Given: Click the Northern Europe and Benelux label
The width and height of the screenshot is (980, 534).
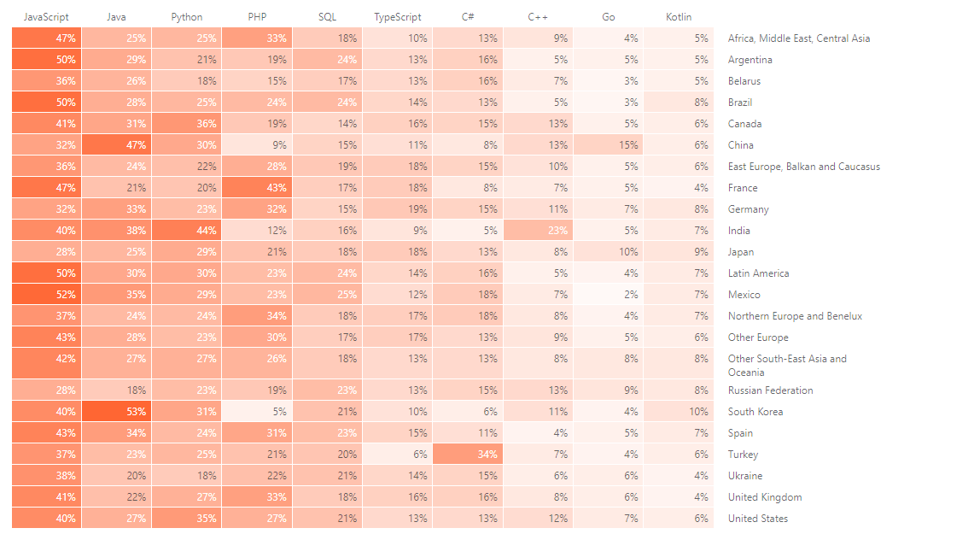Looking at the screenshot, I should click(795, 316).
